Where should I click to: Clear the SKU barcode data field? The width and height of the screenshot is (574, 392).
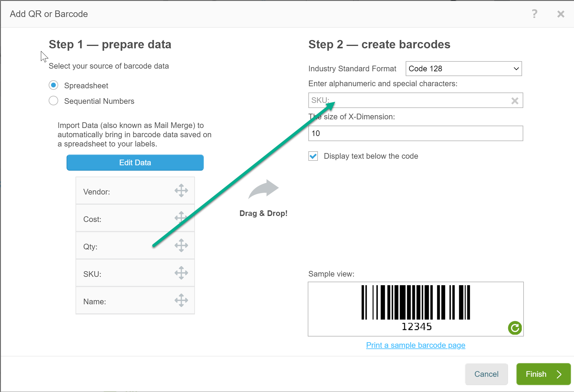coord(515,101)
